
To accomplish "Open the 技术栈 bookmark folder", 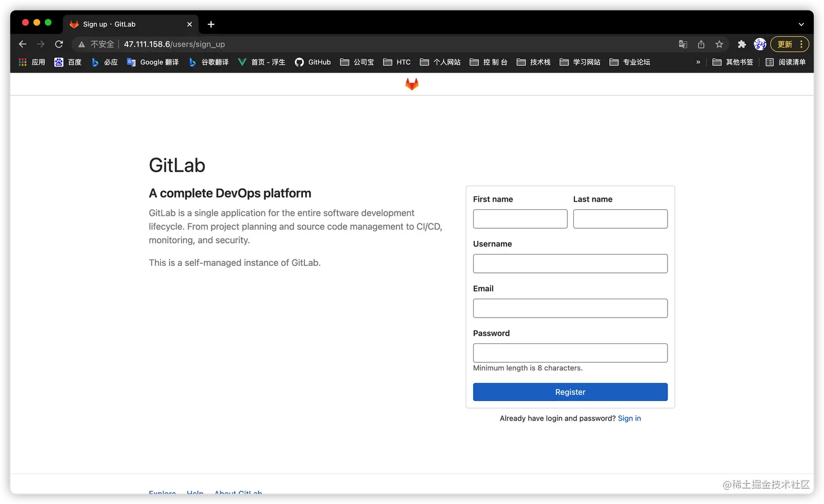I will click(534, 62).
